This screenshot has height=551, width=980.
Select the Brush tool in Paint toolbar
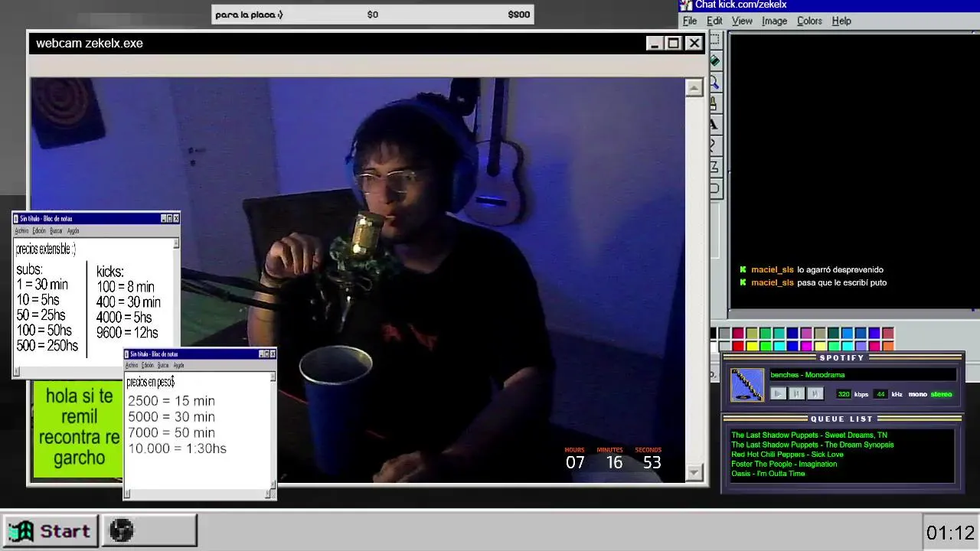(715, 103)
